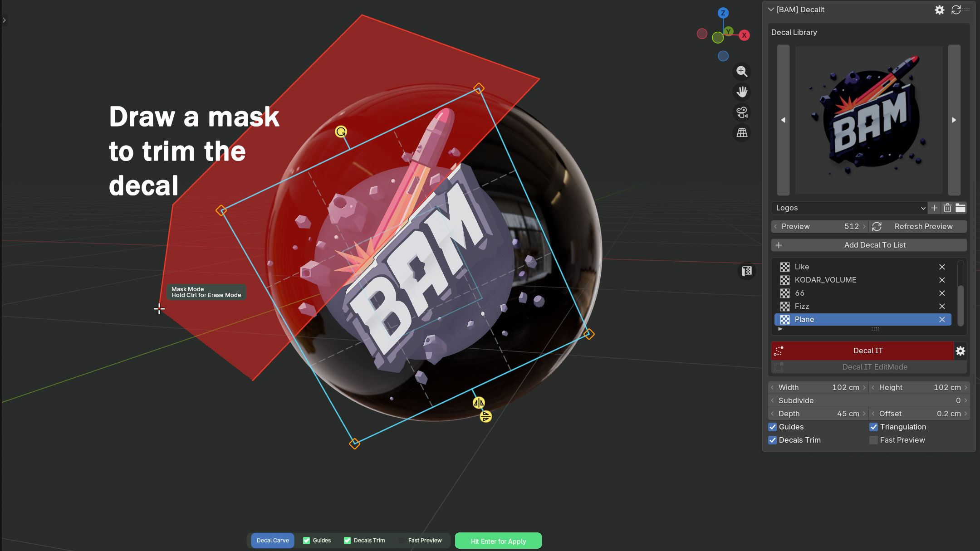The width and height of the screenshot is (980, 551).
Task: Click the viewport zoom magnifier icon
Action: click(742, 71)
